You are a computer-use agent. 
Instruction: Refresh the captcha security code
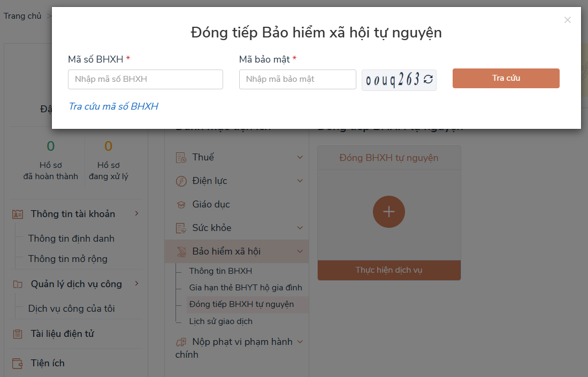[x=428, y=79]
